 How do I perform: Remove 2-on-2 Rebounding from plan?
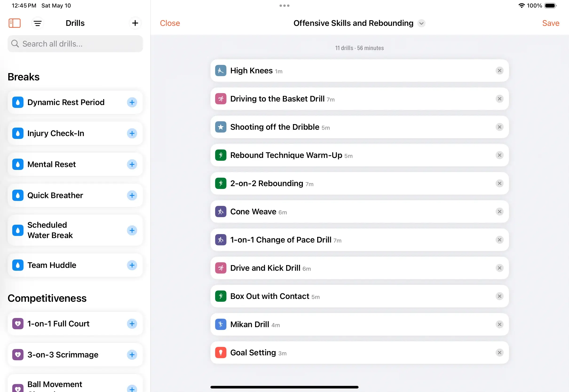(499, 184)
